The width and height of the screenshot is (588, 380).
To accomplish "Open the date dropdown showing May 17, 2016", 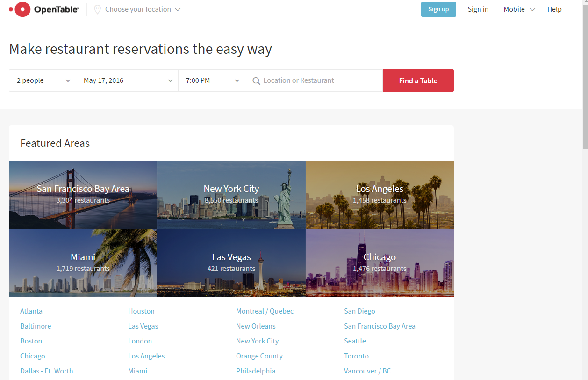I will coord(127,80).
